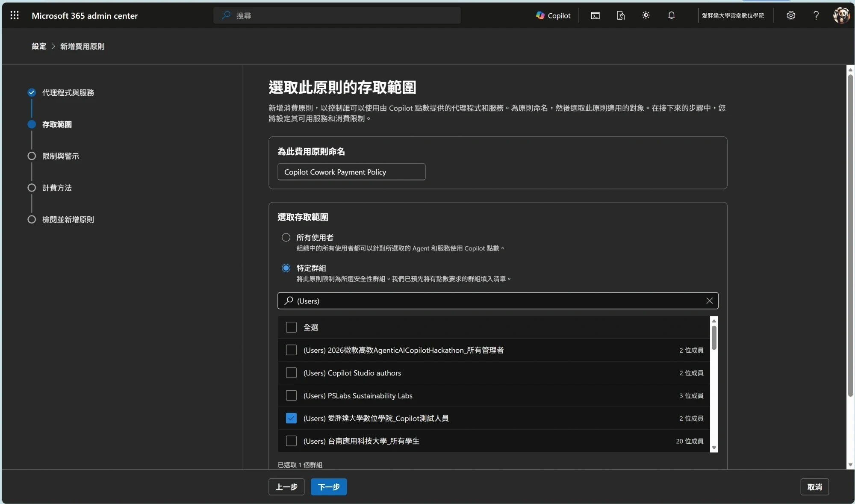Check the 全選 checkbox
The width and height of the screenshot is (855, 504).
coord(291,327)
